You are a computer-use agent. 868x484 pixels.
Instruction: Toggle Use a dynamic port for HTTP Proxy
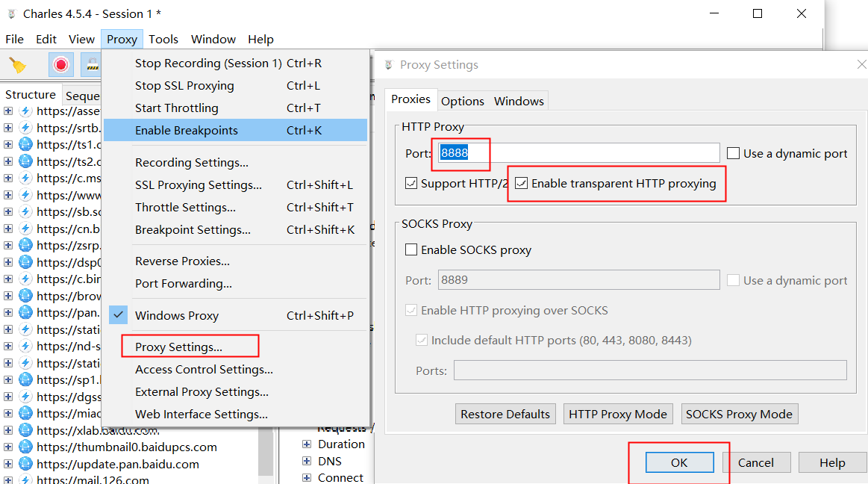pyautogui.click(x=733, y=153)
